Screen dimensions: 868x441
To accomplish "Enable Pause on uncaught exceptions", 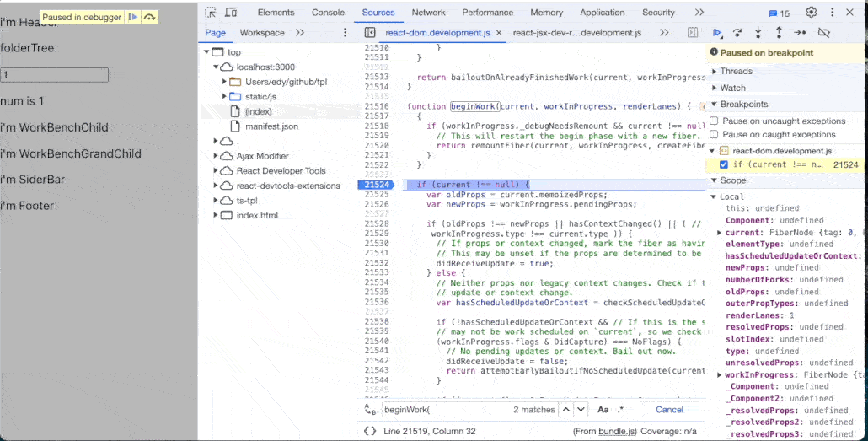I will pyautogui.click(x=714, y=121).
